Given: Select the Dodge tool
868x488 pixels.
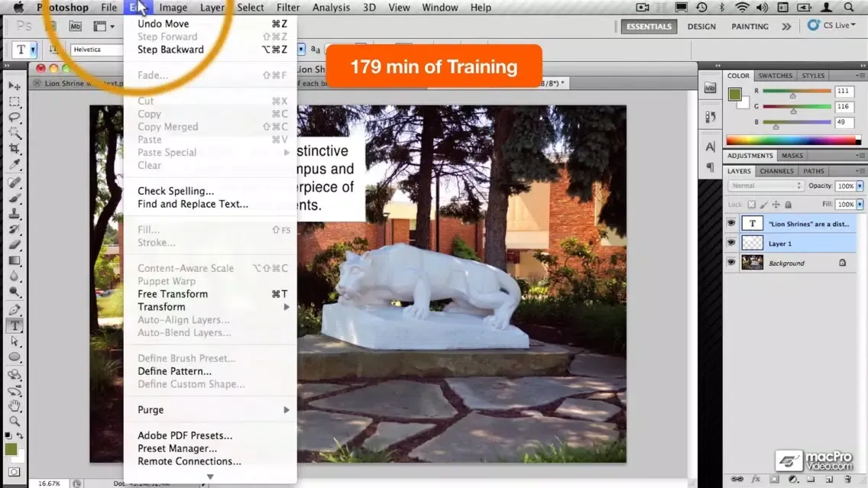Looking at the screenshot, I should [x=15, y=292].
